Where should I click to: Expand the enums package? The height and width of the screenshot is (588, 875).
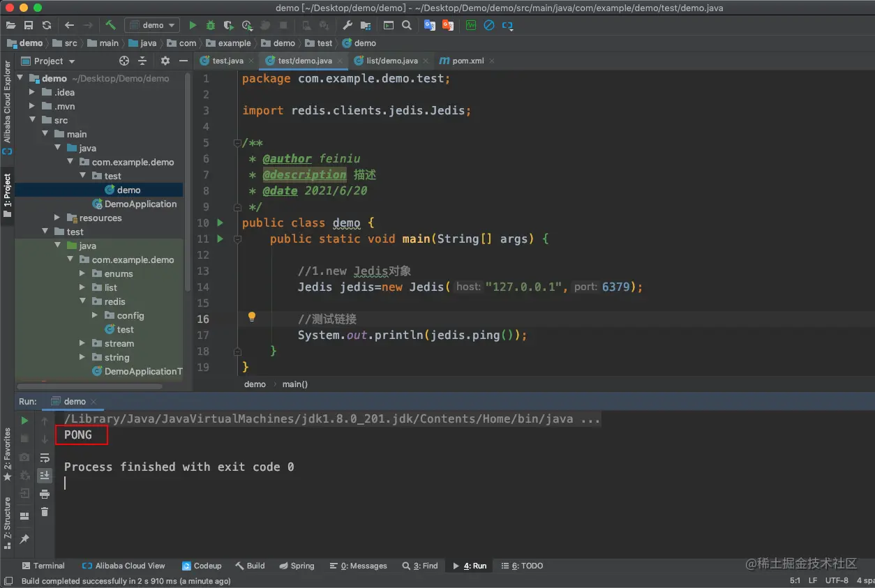(x=82, y=273)
